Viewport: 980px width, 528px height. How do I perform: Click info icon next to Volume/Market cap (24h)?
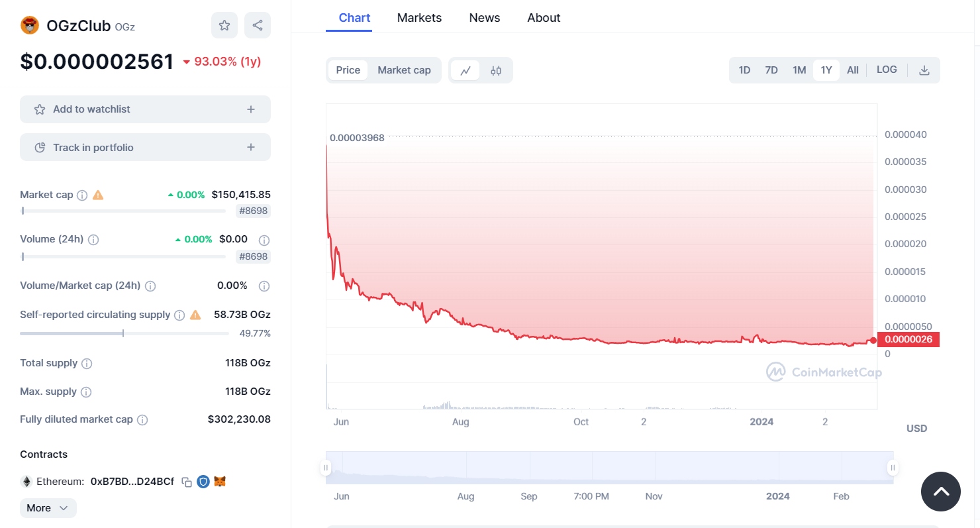pyautogui.click(x=150, y=286)
